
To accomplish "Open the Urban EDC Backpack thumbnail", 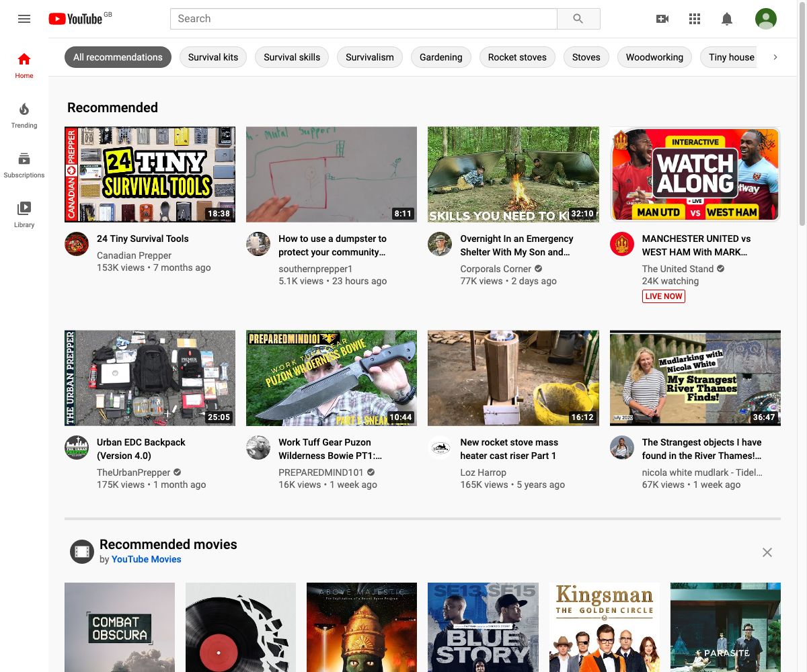I will coord(150,378).
